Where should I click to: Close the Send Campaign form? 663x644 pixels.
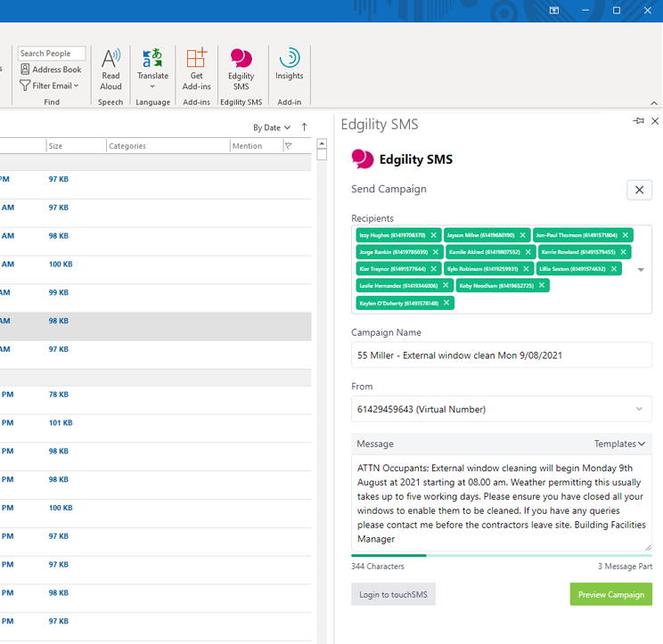(x=639, y=190)
